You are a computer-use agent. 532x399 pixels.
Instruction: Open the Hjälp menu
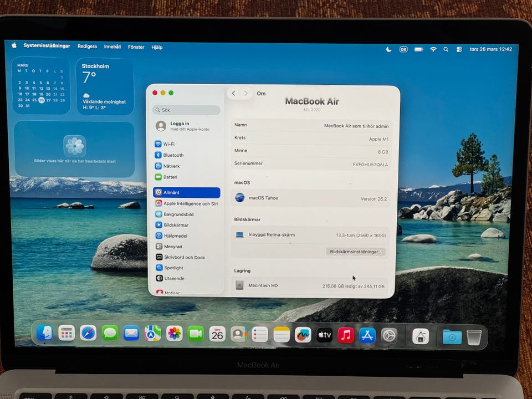click(x=157, y=47)
